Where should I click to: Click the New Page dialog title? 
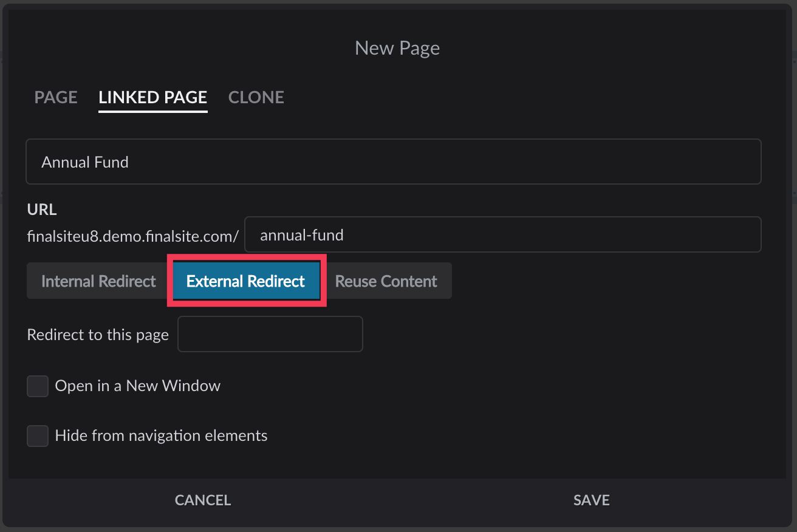(397, 48)
